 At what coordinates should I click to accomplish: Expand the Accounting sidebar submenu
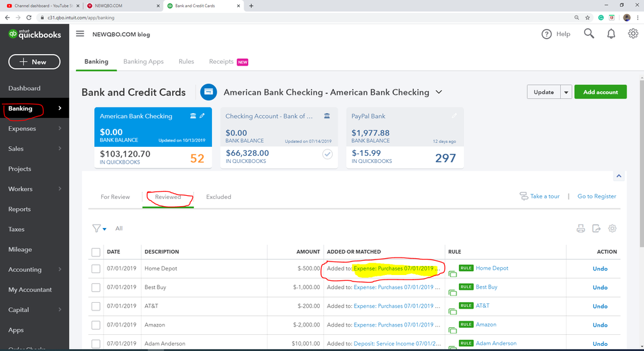coord(60,269)
